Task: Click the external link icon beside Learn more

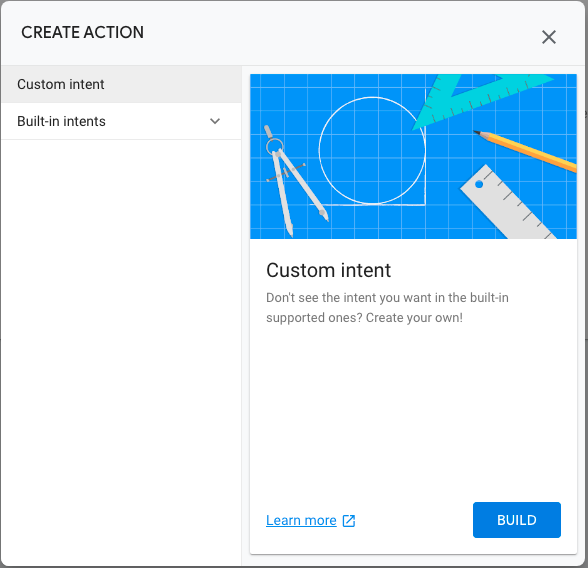Action: tap(349, 521)
